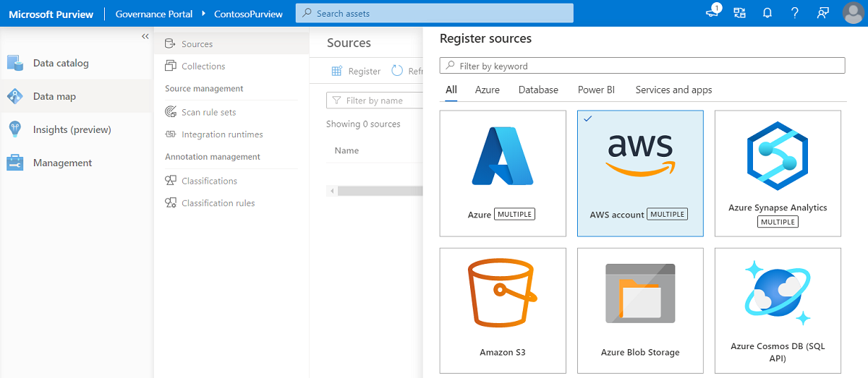Select the Azure Blob Storage tile

pyautogui.click(x=640, y=310)
